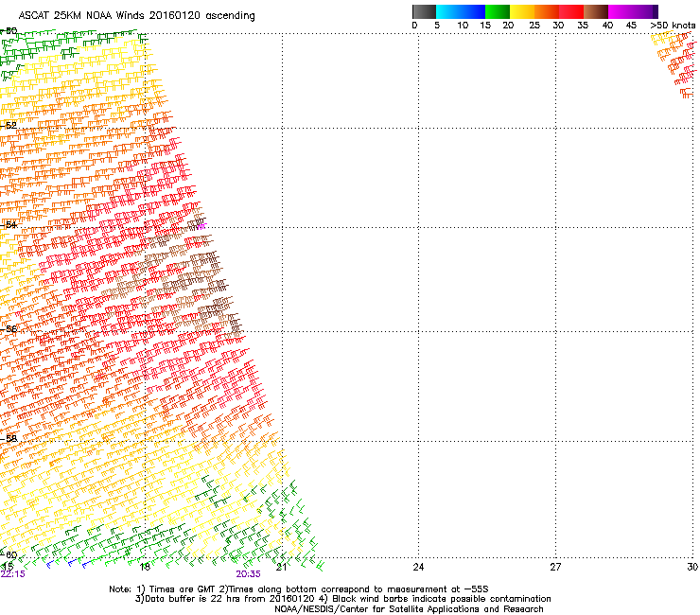
Task: Click the latitude label -56
Action: pos(9,329)
